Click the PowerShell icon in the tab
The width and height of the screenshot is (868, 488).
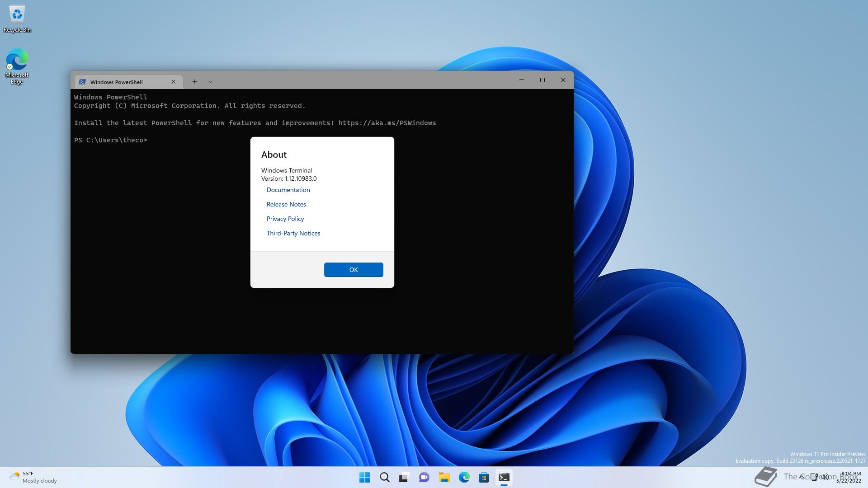tap(82, 82)
